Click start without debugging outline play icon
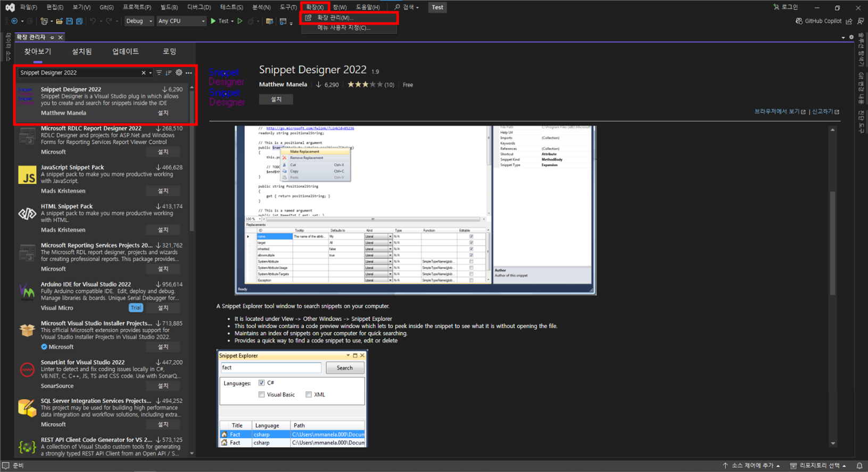 [x=240, y=21]
